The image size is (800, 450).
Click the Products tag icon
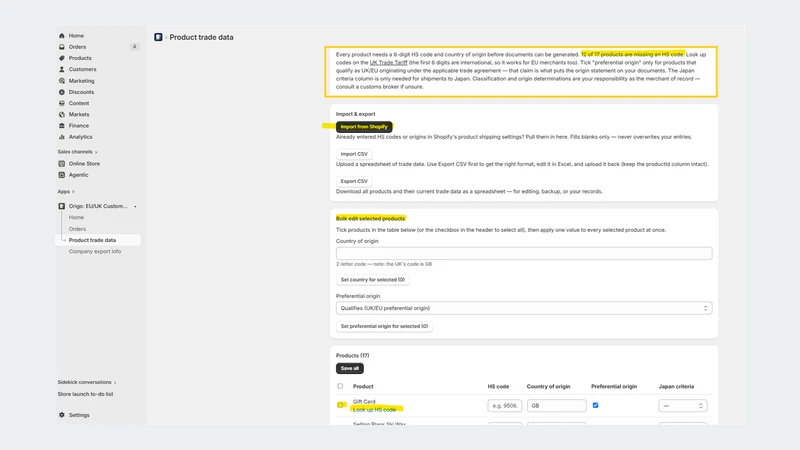tap(62, 58)
